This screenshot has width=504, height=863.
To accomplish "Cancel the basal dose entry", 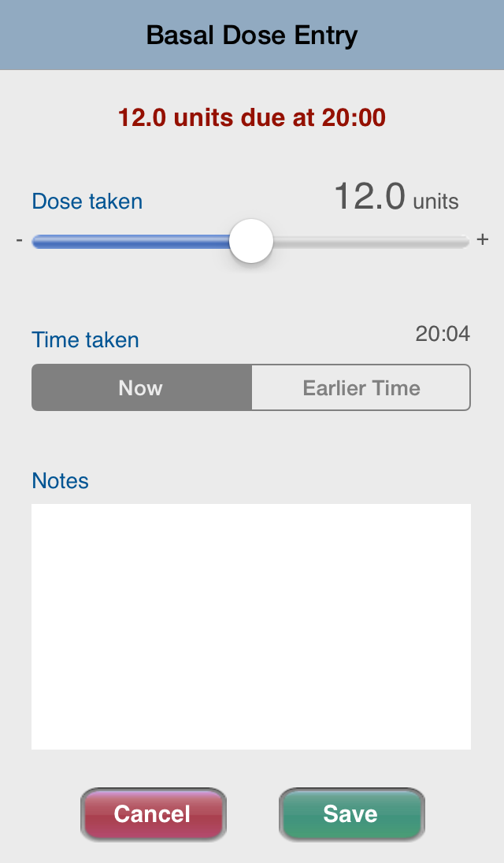I will [153, 814].
